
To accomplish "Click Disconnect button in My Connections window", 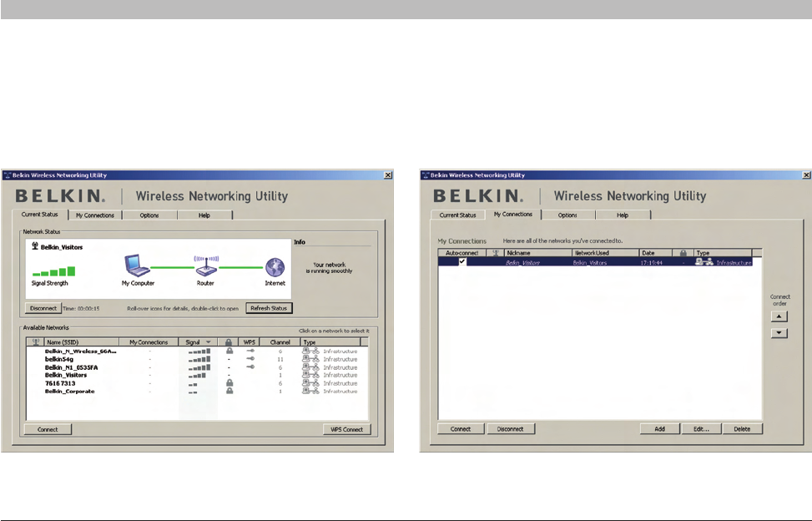I will pyautogui.click(x=511, y=429).
